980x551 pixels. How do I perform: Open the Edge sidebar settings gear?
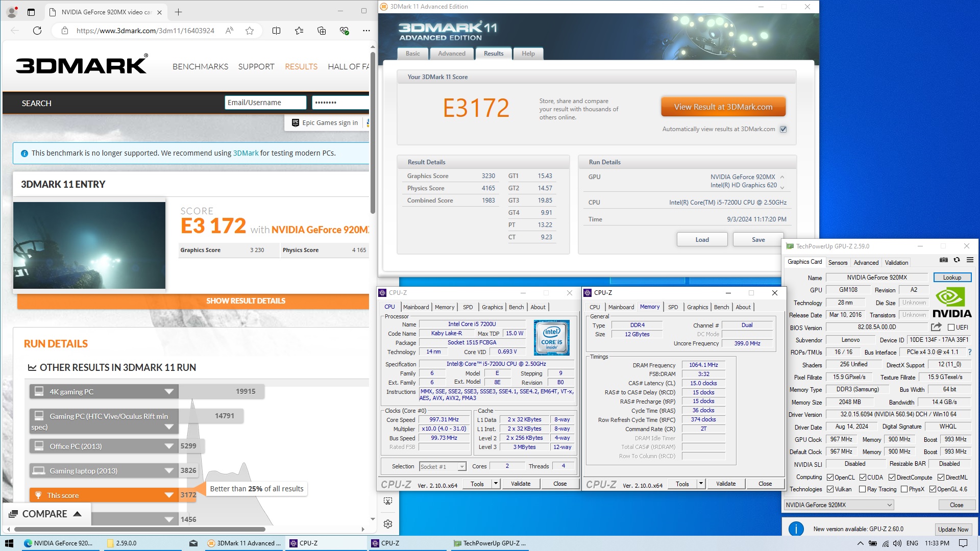[x=388, y=524]
